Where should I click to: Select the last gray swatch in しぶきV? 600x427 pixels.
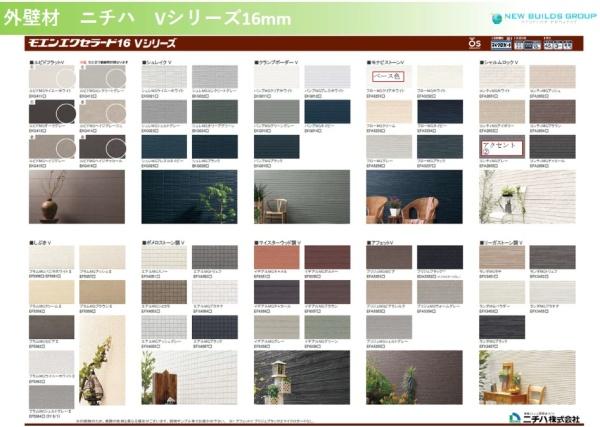(x=52, y=397)
